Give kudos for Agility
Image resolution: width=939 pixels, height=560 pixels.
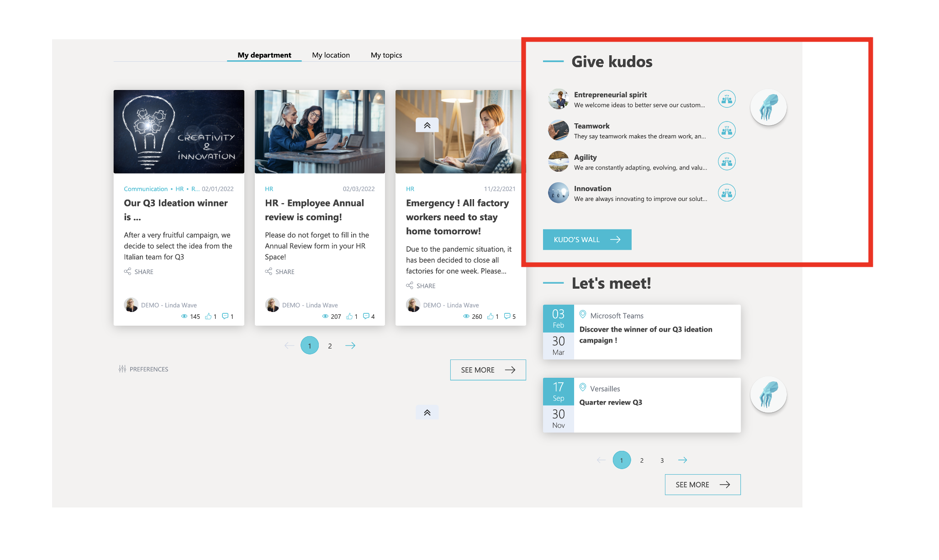click(x=726, y=162)
